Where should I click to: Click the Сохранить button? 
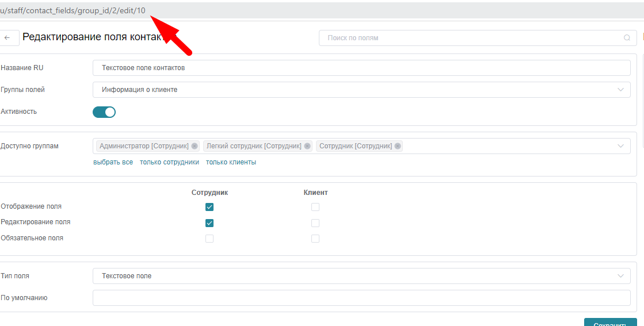coord(610,323)
